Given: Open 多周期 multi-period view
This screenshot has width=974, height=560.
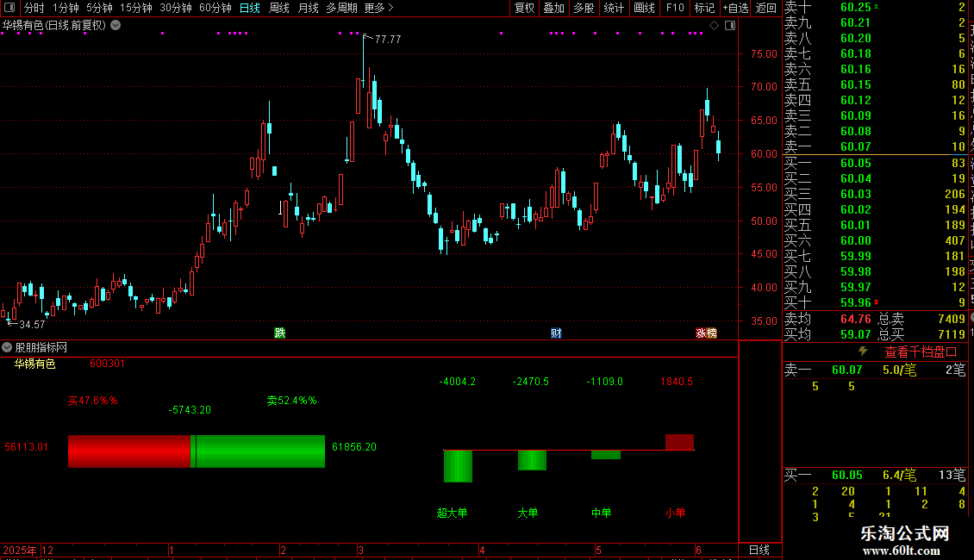Looking at the screenshot, I should tap(341, 8).
